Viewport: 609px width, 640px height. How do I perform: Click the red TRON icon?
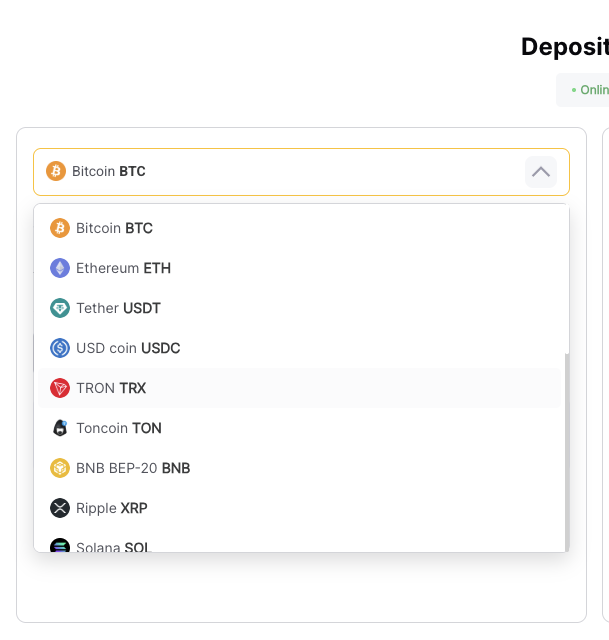(x=60, y=388)
